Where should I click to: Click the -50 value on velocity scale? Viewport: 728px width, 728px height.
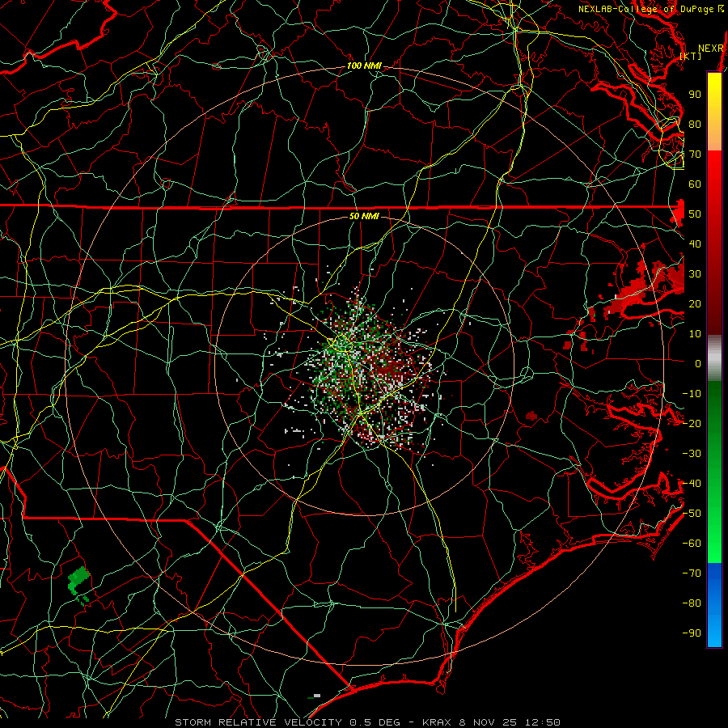pyautogui.click(x=692, y=514)
